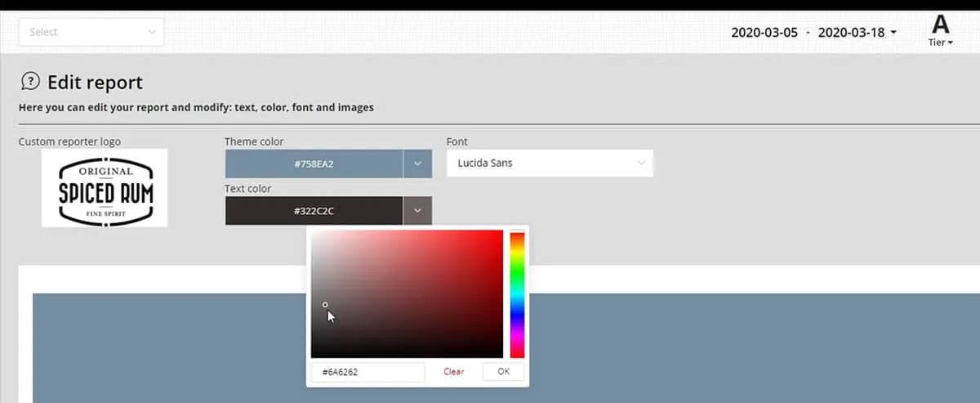The height and width of the screenshot is (403, 980).
Task: Click the rainbow hue slider bar
Action: 517,295
